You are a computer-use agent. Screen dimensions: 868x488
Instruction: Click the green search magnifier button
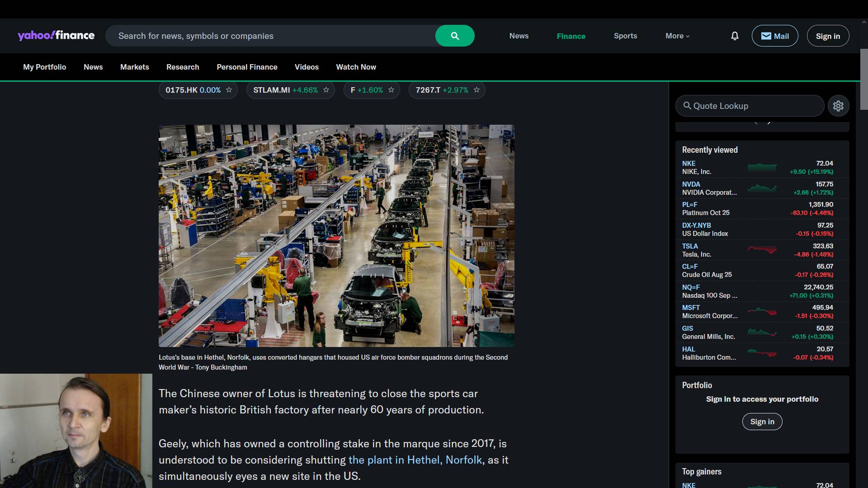455,36
